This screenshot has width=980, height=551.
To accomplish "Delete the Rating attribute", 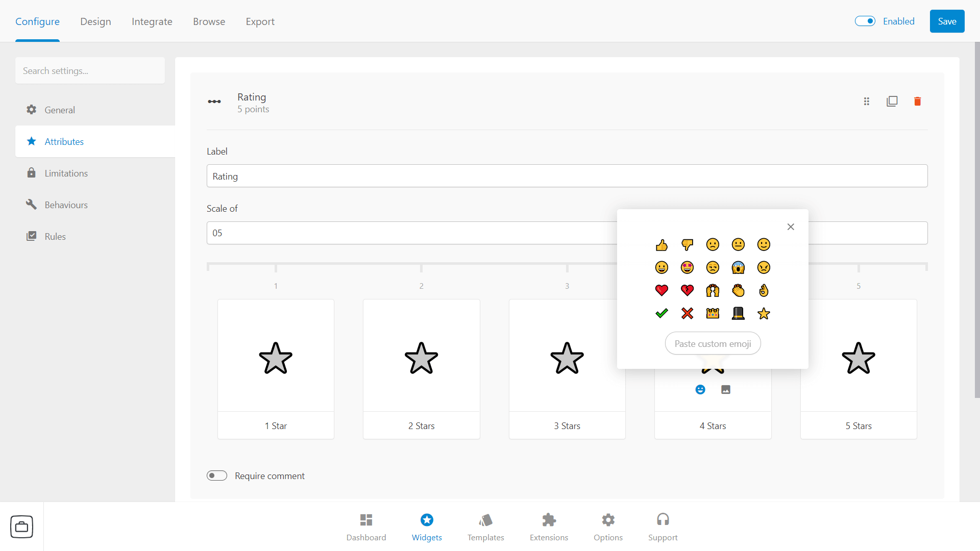I will tap(917, 102).
